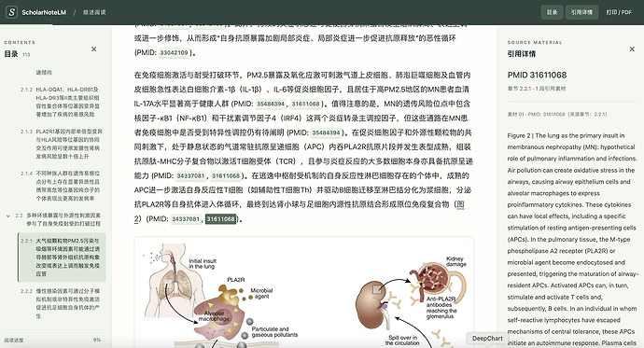Click citation 35484394 after 健康人群
The height and width of the screenshot is (348, 644).
pyautogui.click(x=271, y=104)
